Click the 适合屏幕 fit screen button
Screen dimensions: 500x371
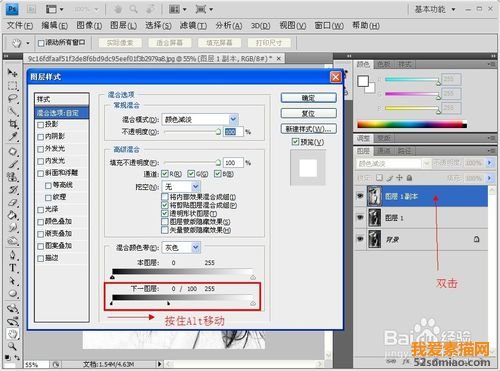coord(169,43)
